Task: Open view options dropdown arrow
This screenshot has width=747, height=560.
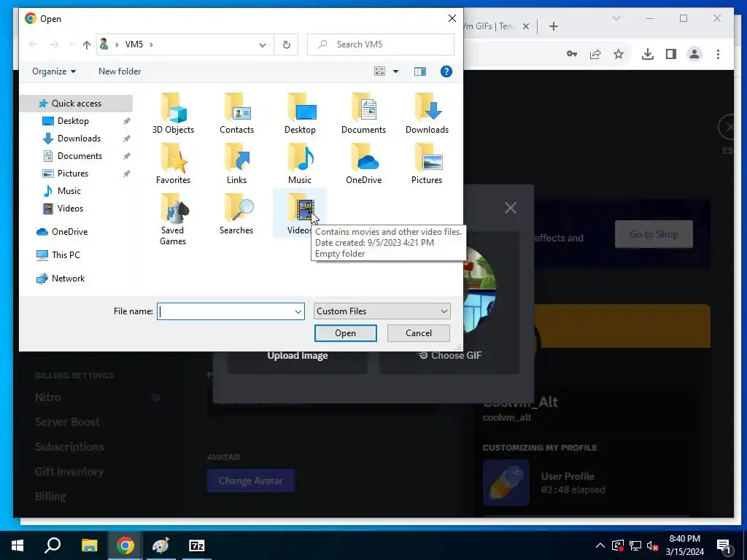Action: click(x=395, y=71)
